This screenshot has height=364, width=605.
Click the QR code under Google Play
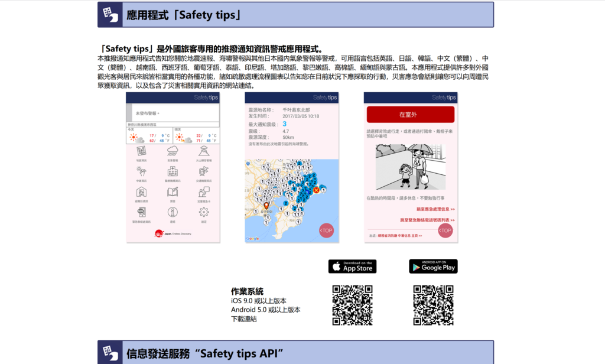tap(433, 305)
